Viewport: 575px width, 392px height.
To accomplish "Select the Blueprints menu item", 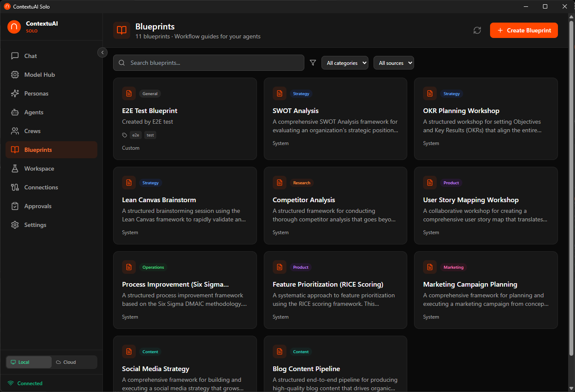I will (x=39, y=150).
